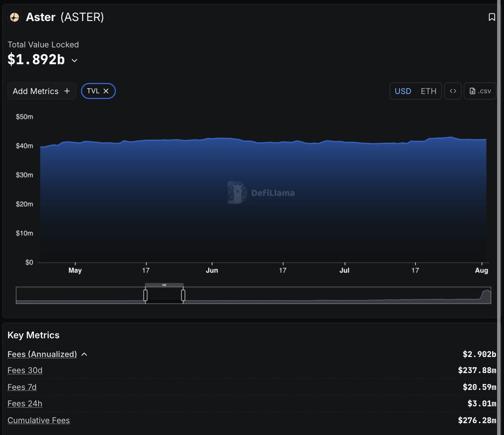Bookmark the Aster protocol
The width and height of the screenshot is (504, 435).
click(492, 17)
